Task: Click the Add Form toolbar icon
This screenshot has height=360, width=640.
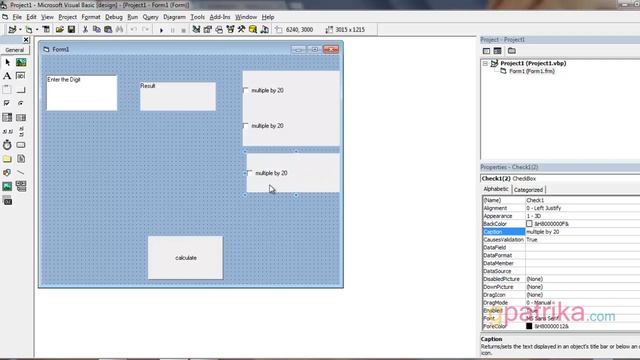Action: coord(29,29)
